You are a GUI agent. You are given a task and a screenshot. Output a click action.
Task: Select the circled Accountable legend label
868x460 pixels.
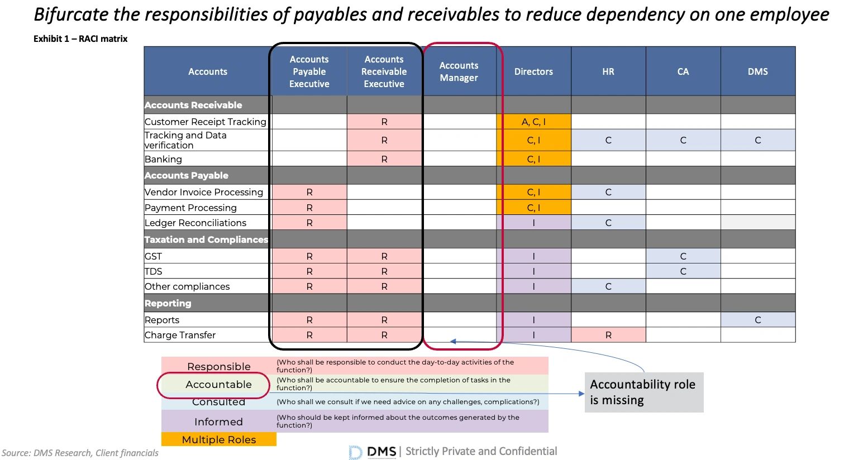click(218, 385)
